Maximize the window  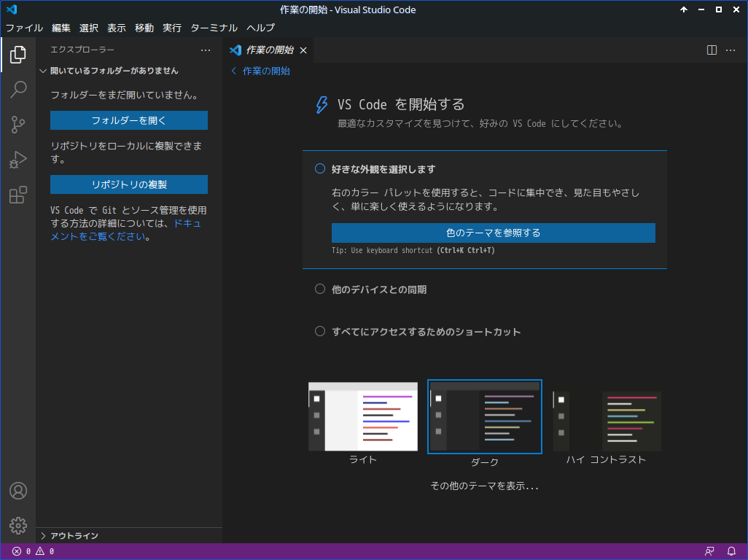click(718, 9)
